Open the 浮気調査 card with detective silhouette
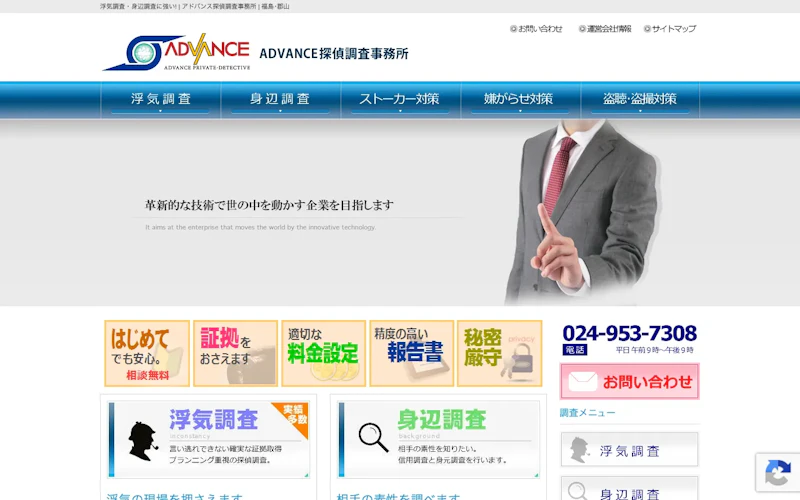800x500 pixels. click(x=209, y=439)
